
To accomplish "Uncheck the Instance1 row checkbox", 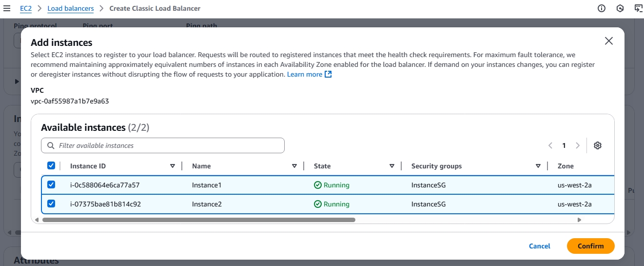I will [51, 185].
